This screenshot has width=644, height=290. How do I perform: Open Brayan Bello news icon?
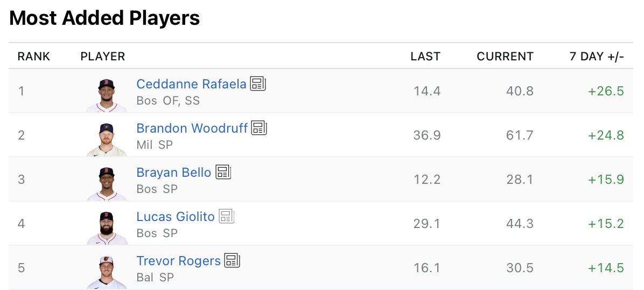(x=223, y=172)
